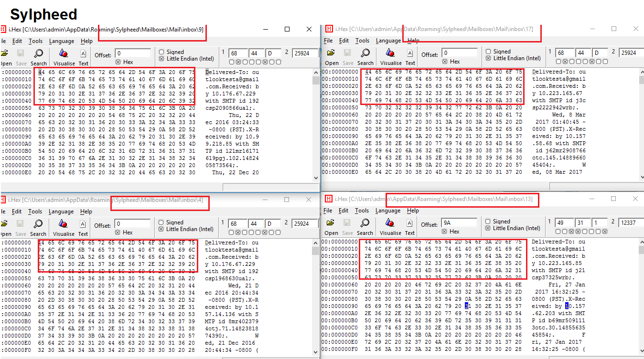
Task: Enable the Signed checkbox in inbox\13 window
Action: click(488, 222)
